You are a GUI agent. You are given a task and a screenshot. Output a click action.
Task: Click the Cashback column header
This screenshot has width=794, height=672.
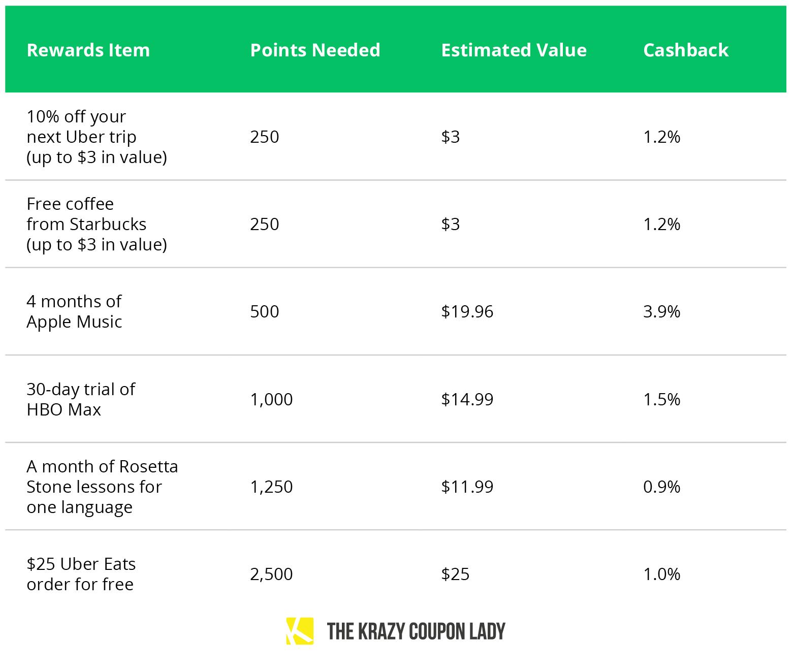coord(686,50)
